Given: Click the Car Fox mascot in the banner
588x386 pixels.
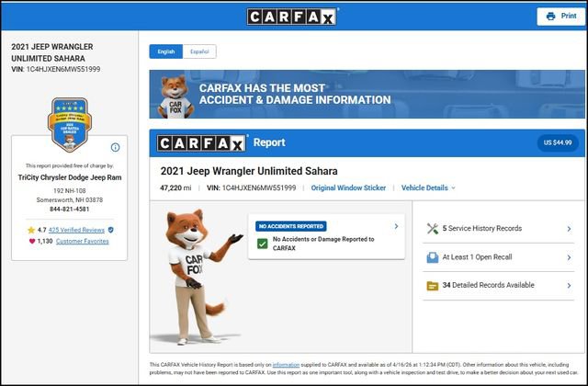Looking at the screenshot, I should tap(175, 96).
